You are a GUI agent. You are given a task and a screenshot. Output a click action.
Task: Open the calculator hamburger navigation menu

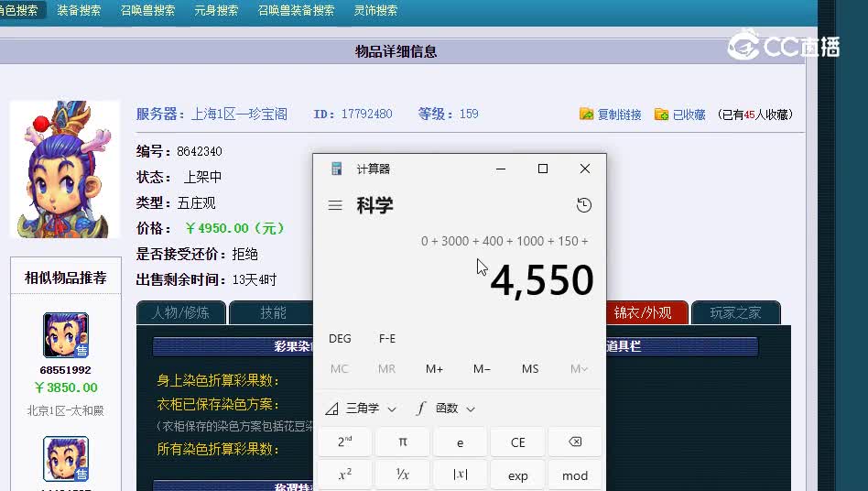[335, 205]
